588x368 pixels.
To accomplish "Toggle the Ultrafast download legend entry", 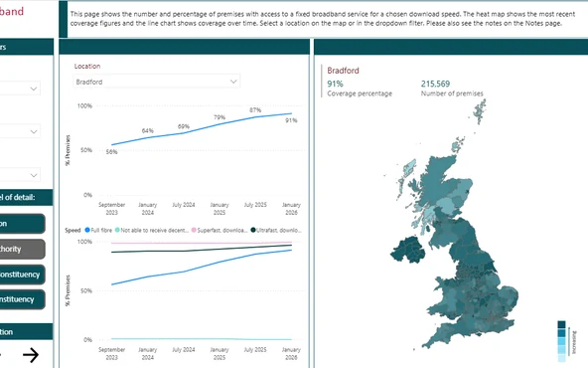I will [276, 230].
